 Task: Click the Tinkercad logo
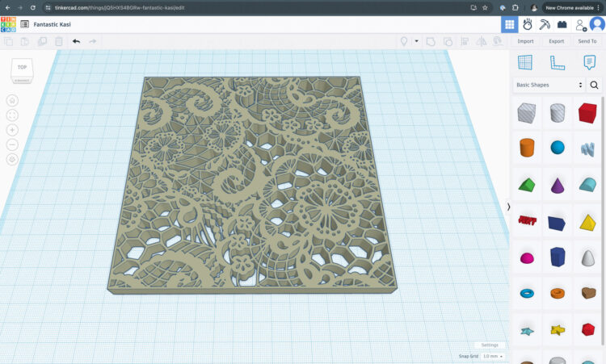point(9,24)
